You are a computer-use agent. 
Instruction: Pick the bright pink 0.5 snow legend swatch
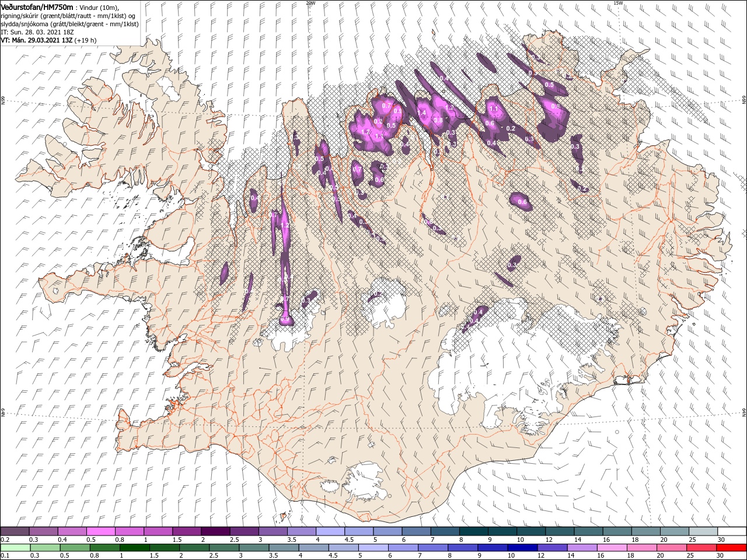pos(100,531)
